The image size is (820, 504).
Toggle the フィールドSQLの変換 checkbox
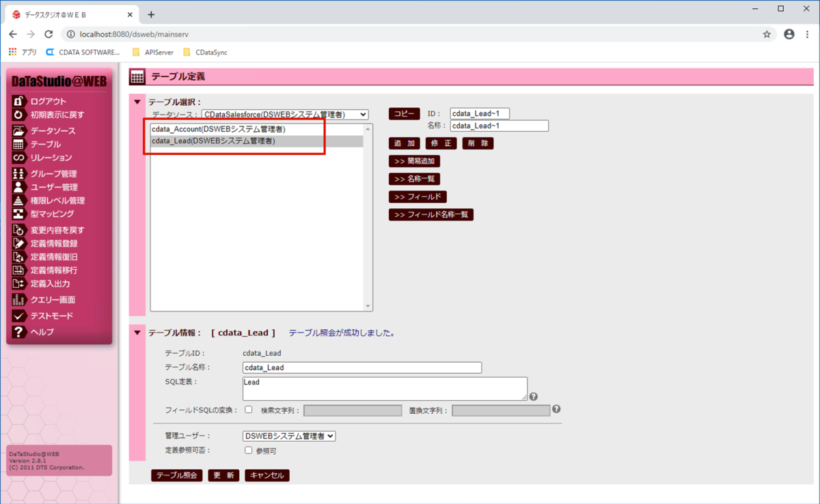point(249,410)
